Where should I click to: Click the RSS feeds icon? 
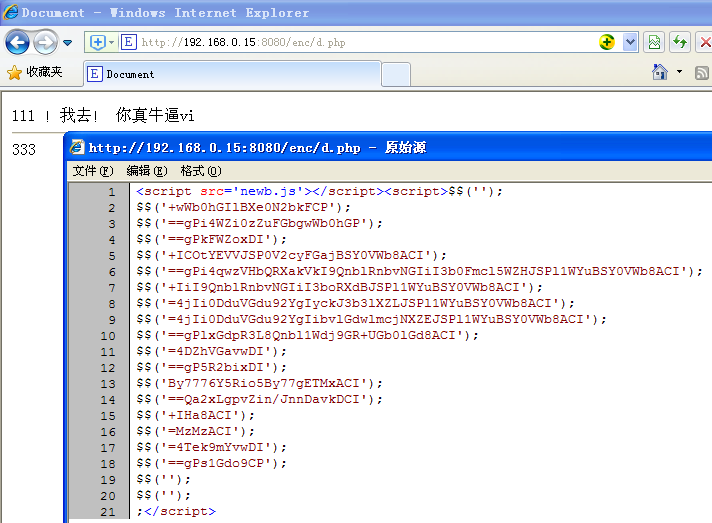pos(702,72)
